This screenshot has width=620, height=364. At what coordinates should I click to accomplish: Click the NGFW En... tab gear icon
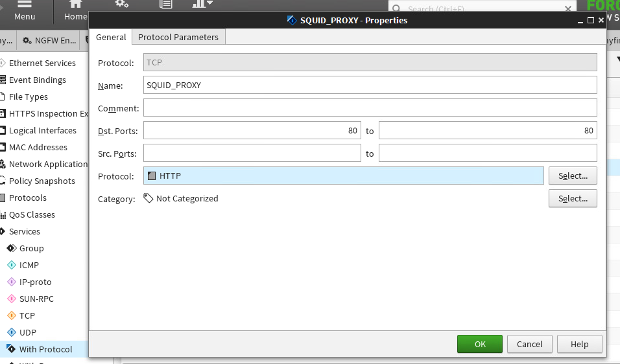coord(27,40)
